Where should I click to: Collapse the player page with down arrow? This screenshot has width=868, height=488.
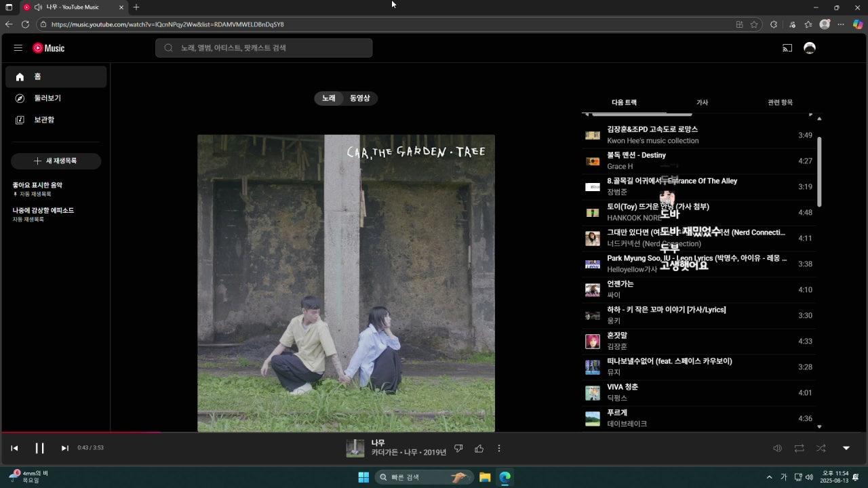pos(846,448)
